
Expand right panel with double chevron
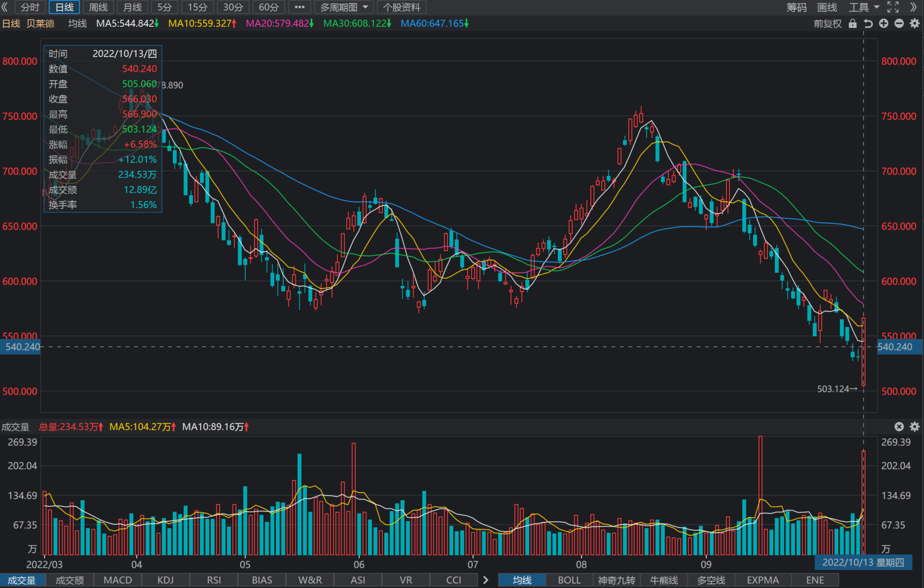(913, 7)
